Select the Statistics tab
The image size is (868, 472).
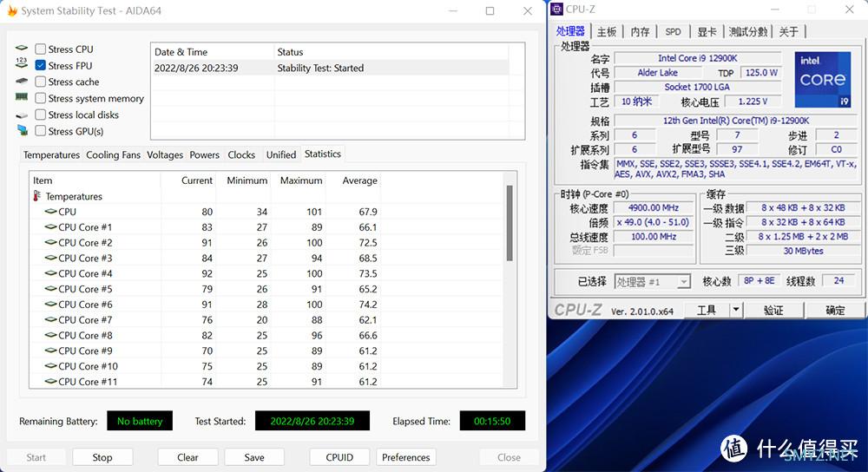tap(323, 154)
